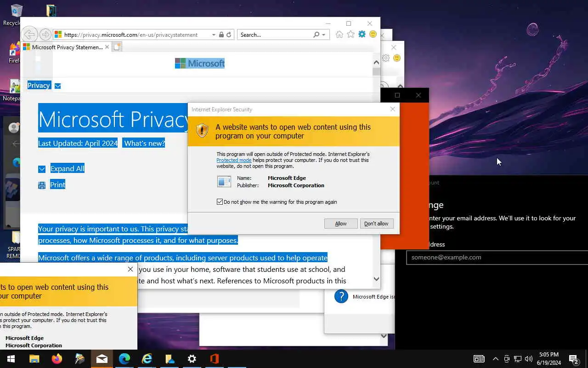Close the Internet Explorer Security dialog
This screenshot has height=368, width=588.
click(x=392, y=109)
